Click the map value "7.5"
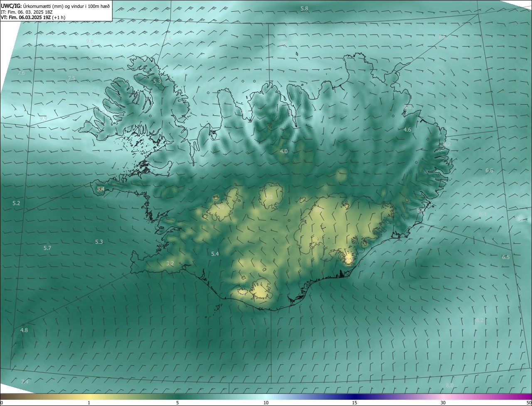This screenshot has height=406, width=532. pos(72,78)
